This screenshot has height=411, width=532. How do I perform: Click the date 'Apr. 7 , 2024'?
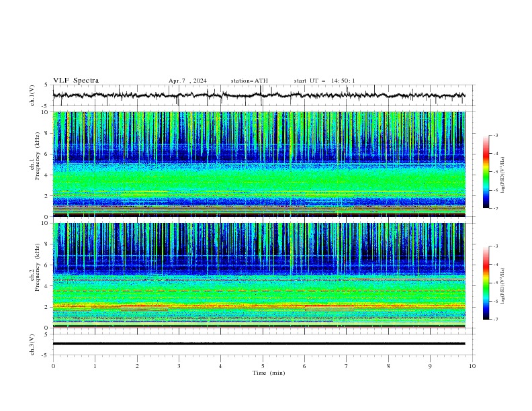[x=187, y=81]
